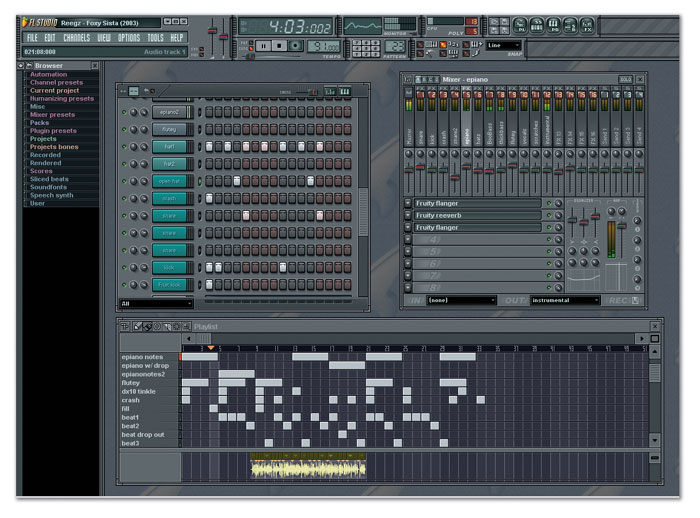700x518 pixels.
Task: Open the OPTIONS menu
Action: (x=129, y=38)
